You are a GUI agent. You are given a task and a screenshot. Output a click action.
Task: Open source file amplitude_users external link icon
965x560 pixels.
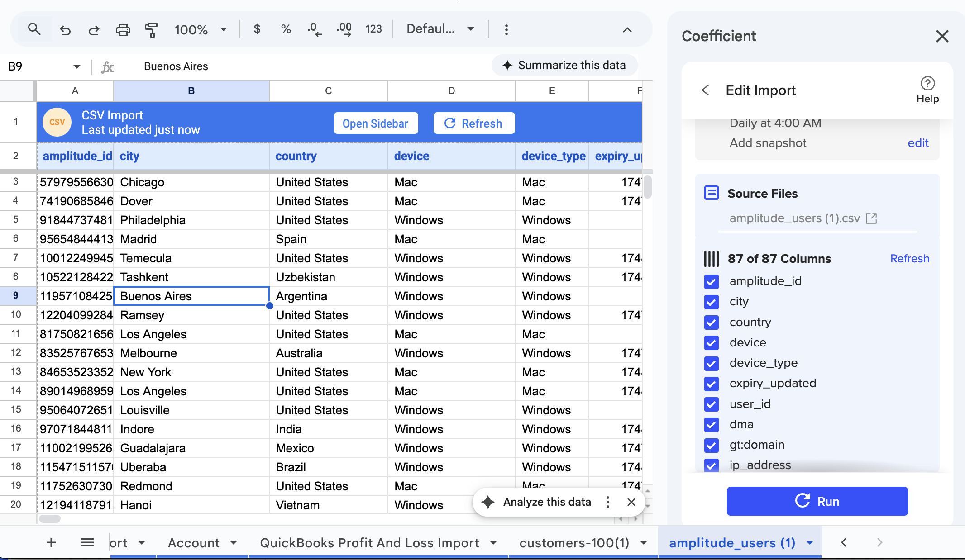tap(871, 218)
